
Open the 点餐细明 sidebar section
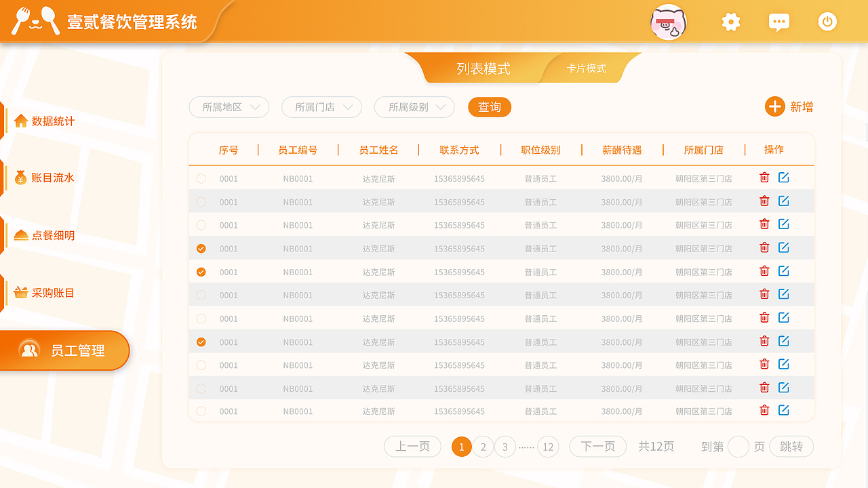pyautogui.click(x=44, y=235)
